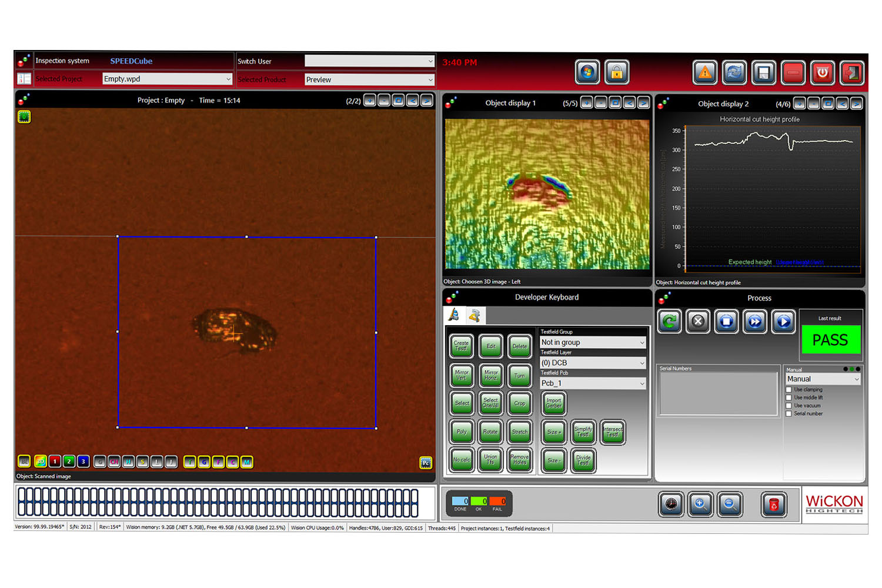
Task: Save using the floppy disk icon
Action: coord(763,73)
